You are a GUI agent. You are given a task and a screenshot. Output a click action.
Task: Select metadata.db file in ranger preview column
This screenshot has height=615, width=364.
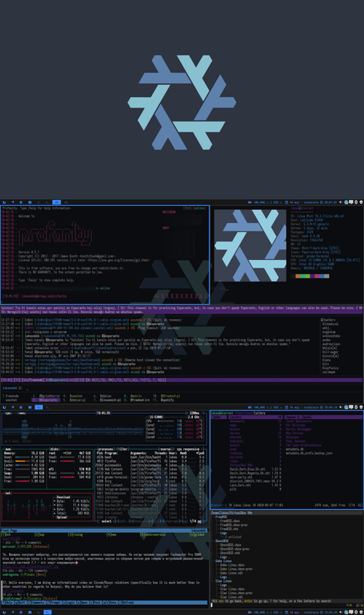(x=294, y=449)
